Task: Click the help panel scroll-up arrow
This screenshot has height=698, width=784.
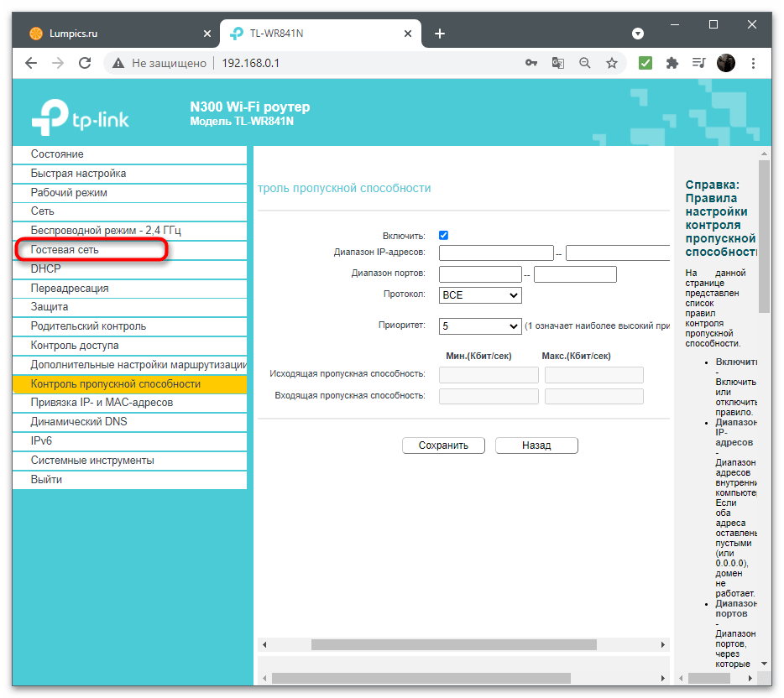Action: [x=764, y=154]
